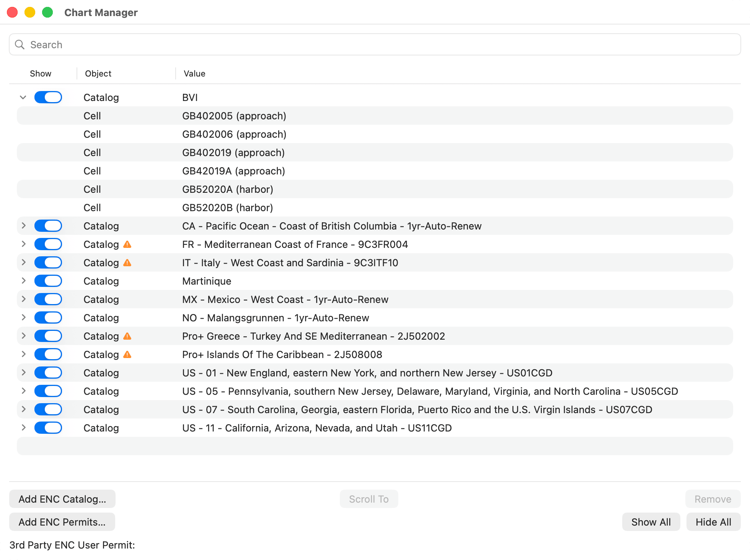Image resolution: width=750 pixels, height=560 pixels.
Task: Collapse the BVI catalog
Action: coord(23,97)
